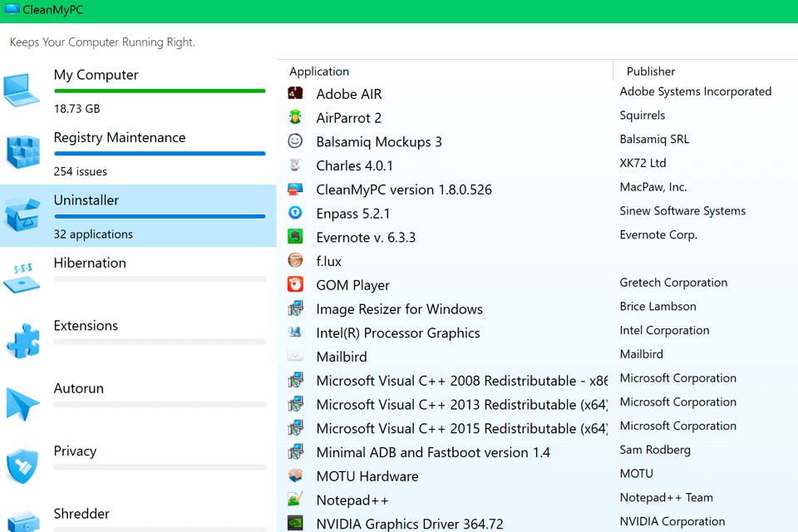798x532 pixels.
Task: Click the Minimal ADB and Fastboot icon
Action: (295, 451)
